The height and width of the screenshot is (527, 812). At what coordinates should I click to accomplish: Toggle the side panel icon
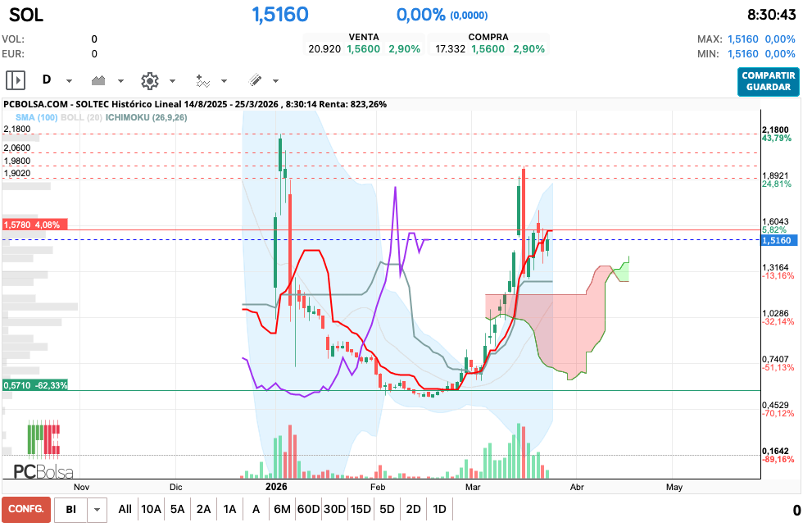(16, 80)
